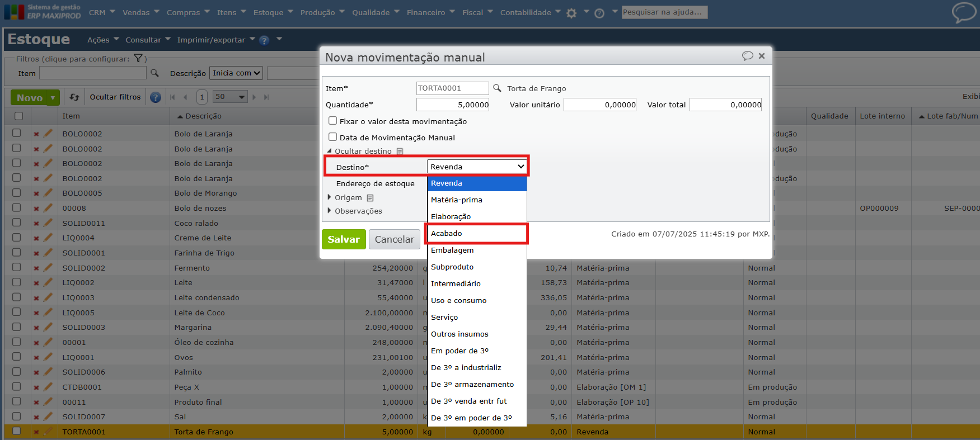Click the funnel icon to configure filters
This screenshot has height=440, width=980.
pos(138,59)
